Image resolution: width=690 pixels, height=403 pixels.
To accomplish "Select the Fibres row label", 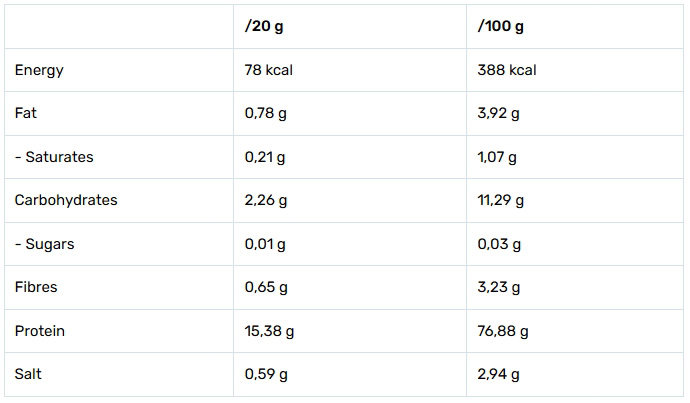I will tap(36, 287).
